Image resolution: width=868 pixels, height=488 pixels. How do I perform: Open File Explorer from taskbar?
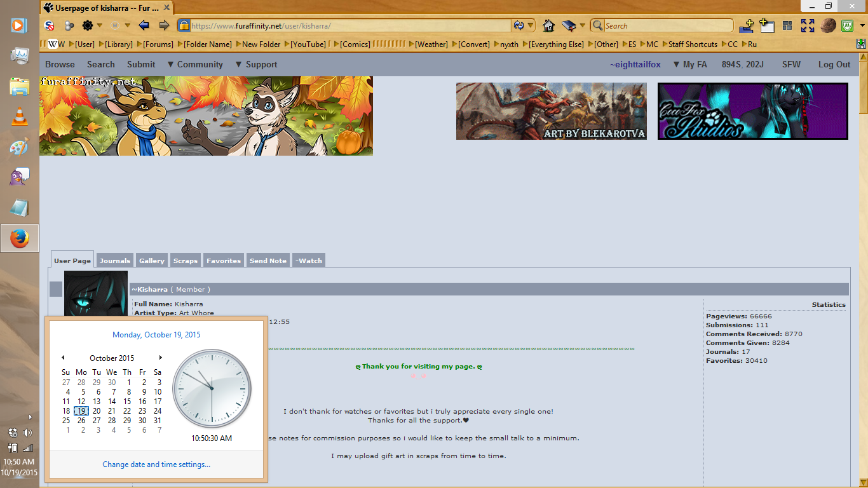(19, 86)
